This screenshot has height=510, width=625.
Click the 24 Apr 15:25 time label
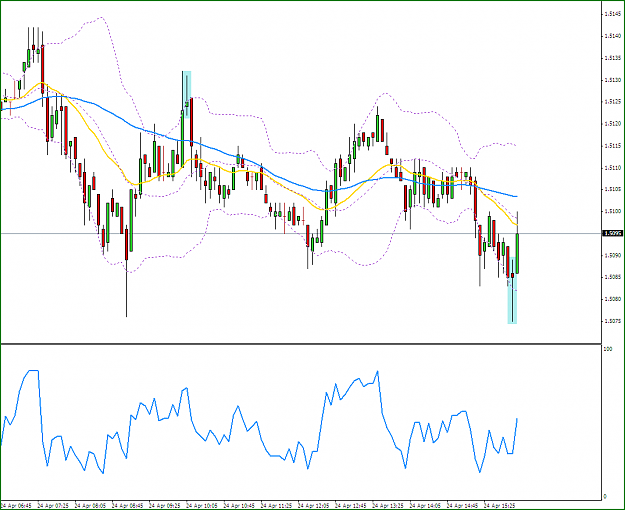[499, 506]
